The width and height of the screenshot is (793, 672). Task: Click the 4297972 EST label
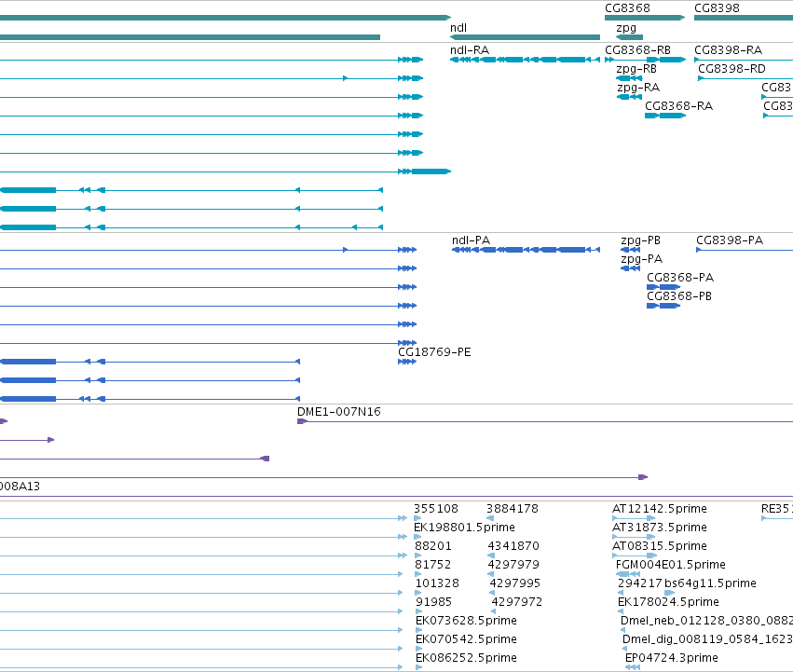[517, 602]
